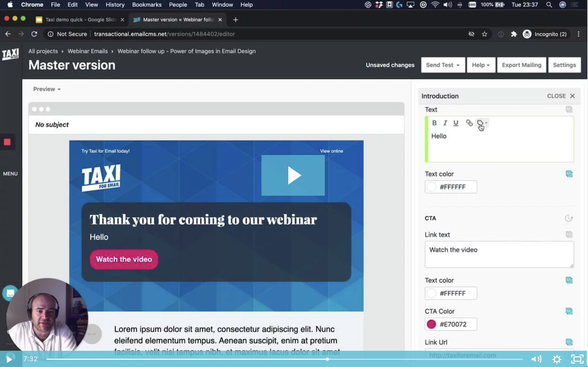This screenshot has width=588, height=367.
Task: Click the teal icon beside the CTA Color label
Action: (569, 311)
